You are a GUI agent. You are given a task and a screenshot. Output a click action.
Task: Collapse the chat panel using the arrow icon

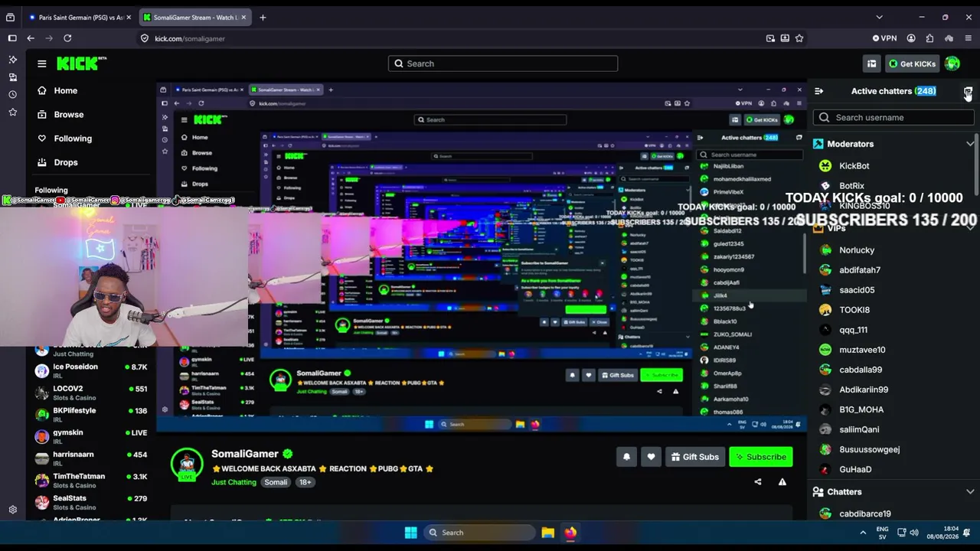click(819, 91)
